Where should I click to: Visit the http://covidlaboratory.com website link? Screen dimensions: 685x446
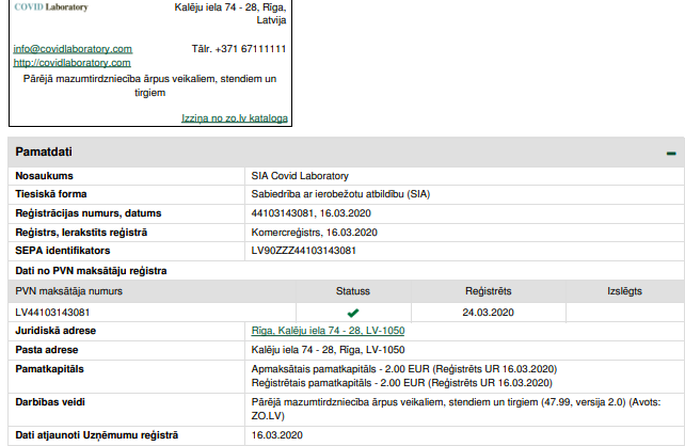pyautogui.click(x=72, y=63)
